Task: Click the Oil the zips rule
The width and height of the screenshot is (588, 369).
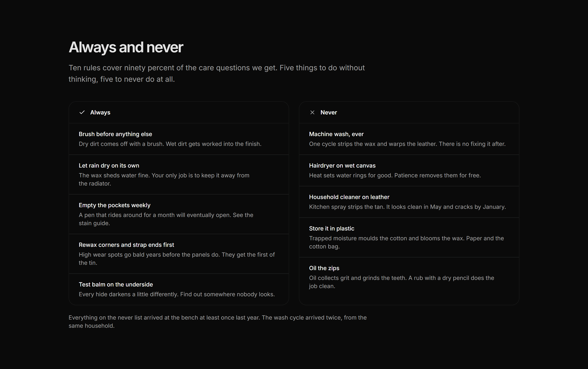Action: click(409, 277)
